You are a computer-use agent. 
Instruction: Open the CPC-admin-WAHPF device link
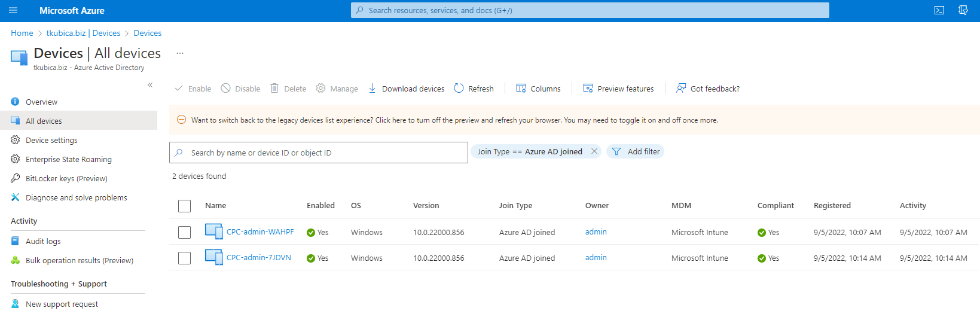pos(260,232)
